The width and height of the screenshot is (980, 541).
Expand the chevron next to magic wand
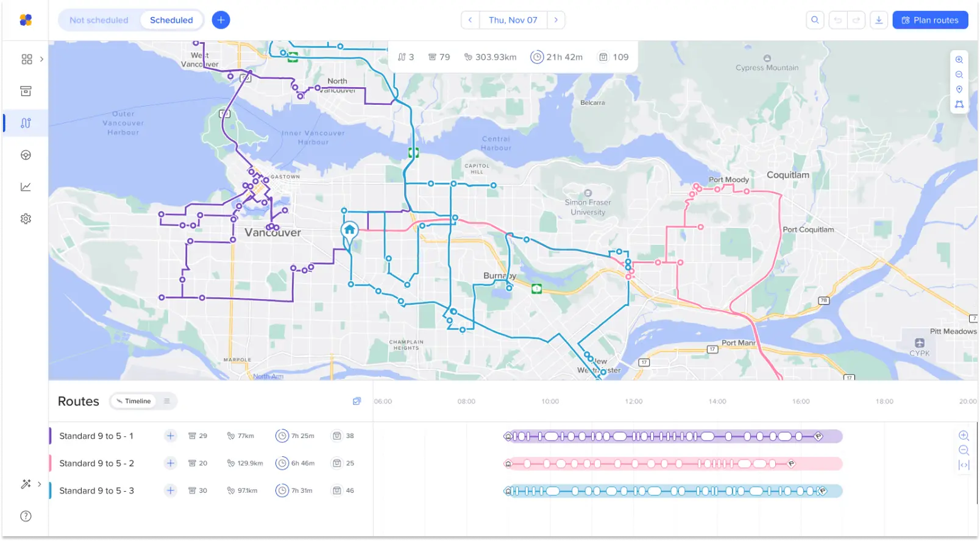coord(40,484)
